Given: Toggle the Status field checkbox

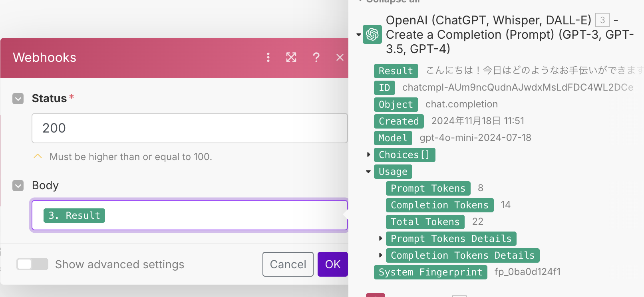Looking at the screenshot, I should coord(18,99).
